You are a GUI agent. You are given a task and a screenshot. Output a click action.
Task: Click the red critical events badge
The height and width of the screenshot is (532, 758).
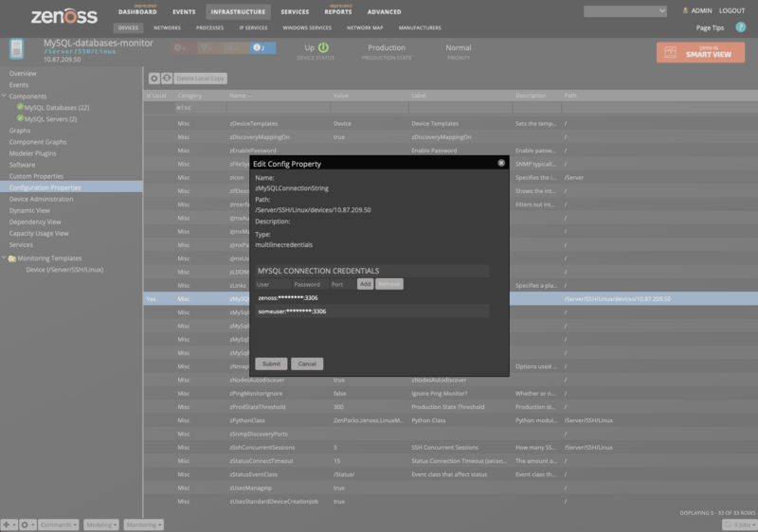[183, 47]
